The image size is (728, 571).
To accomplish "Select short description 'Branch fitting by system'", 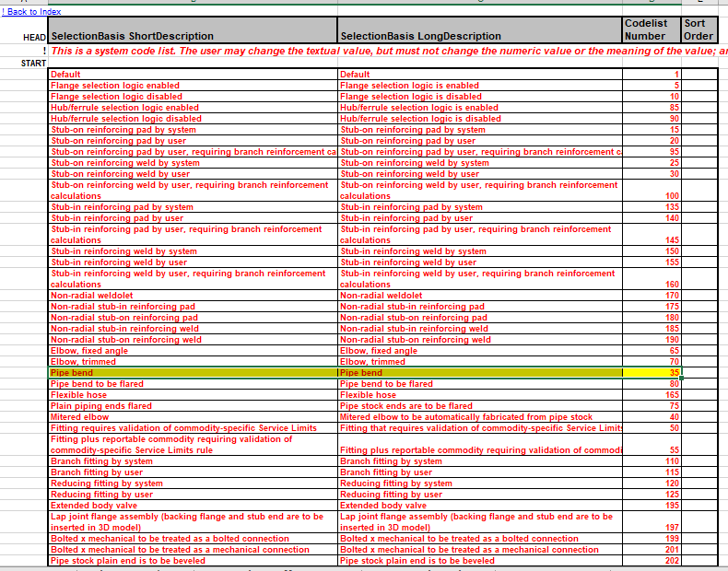I will (193, 461).
